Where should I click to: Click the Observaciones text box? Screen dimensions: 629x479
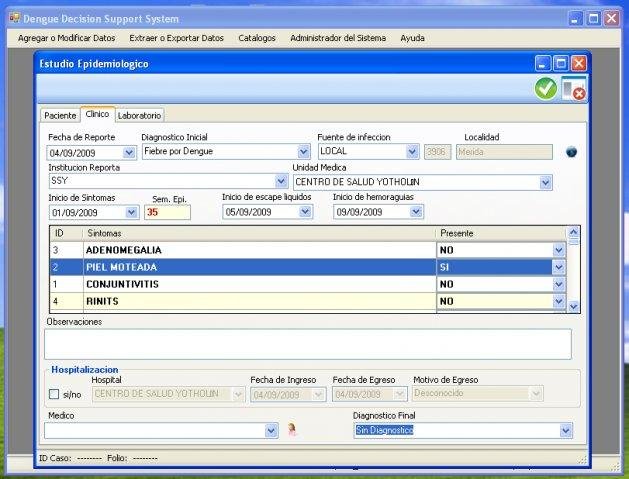[308, 344]
